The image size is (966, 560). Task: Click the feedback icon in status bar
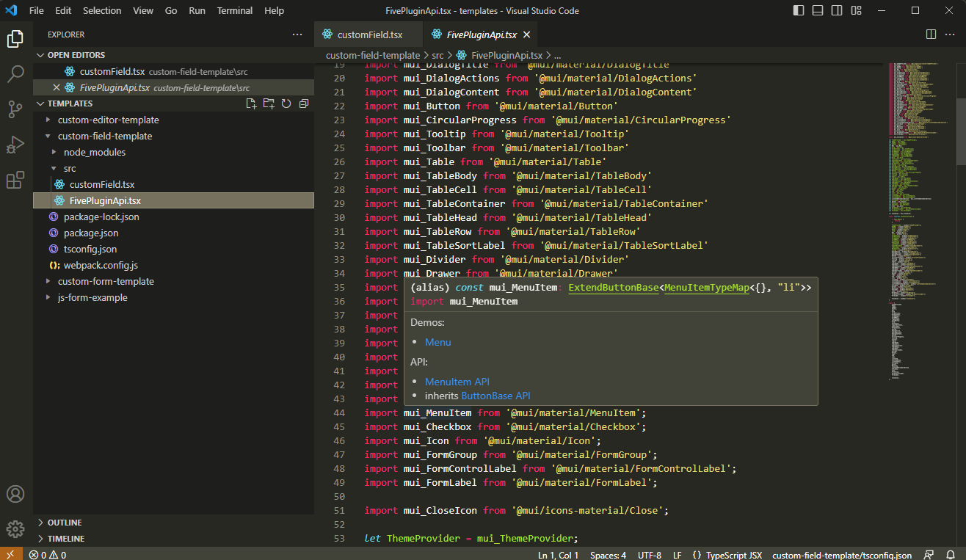click(x=929, y=555)
